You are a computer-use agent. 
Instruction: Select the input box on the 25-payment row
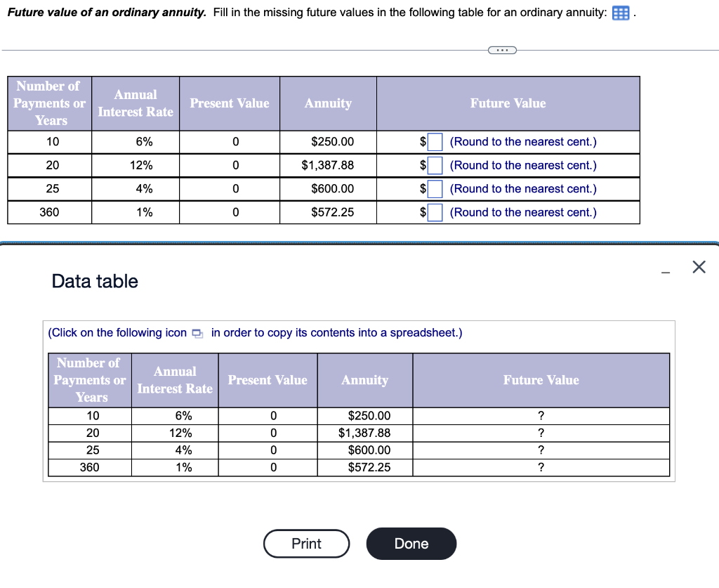coord(434,188)
